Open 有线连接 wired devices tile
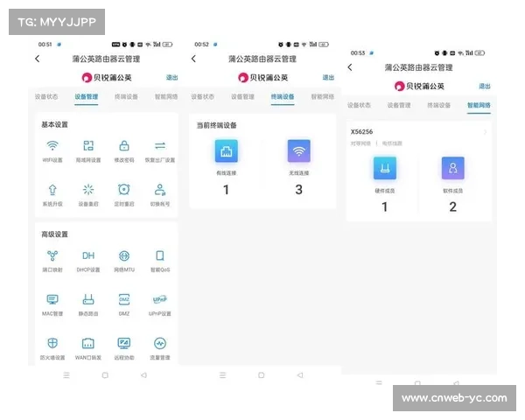 click(x=227, y=151)
